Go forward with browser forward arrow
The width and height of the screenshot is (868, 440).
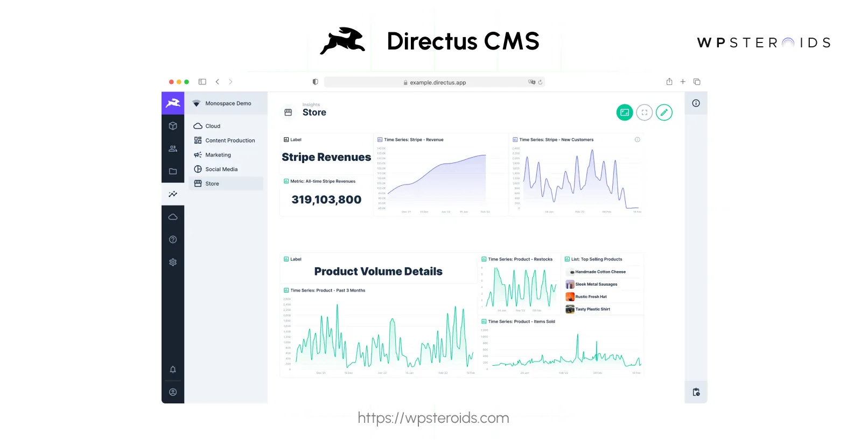coord(230,82)
